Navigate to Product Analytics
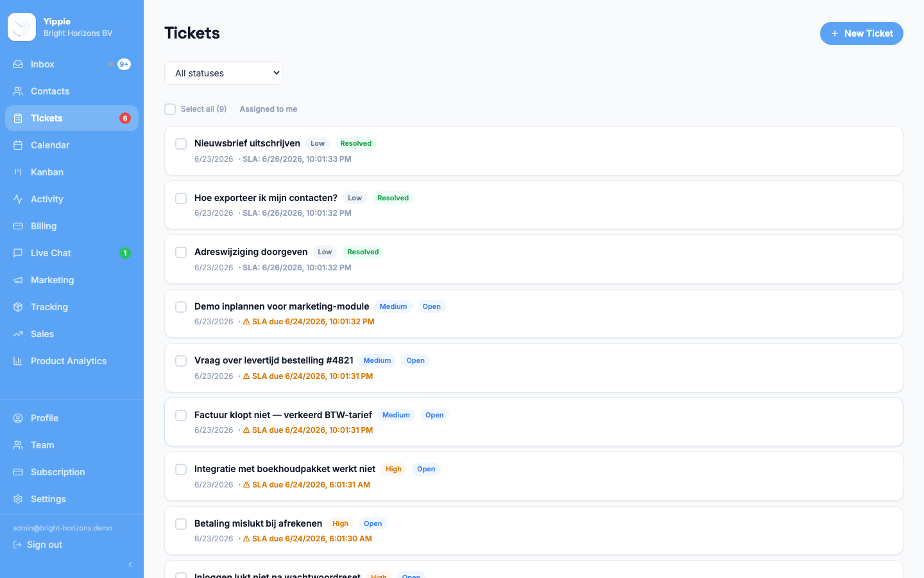This screenshot has width=924, height=578. pos(72,361)
